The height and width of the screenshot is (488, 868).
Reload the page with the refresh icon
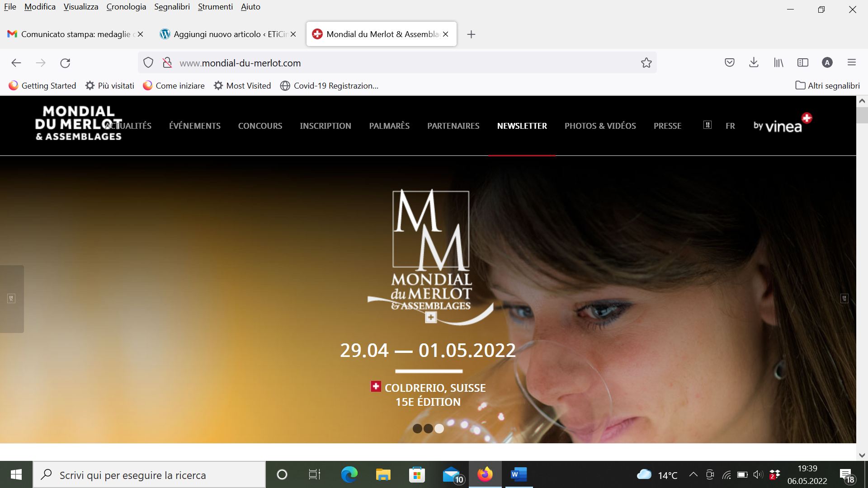(65, 63)
